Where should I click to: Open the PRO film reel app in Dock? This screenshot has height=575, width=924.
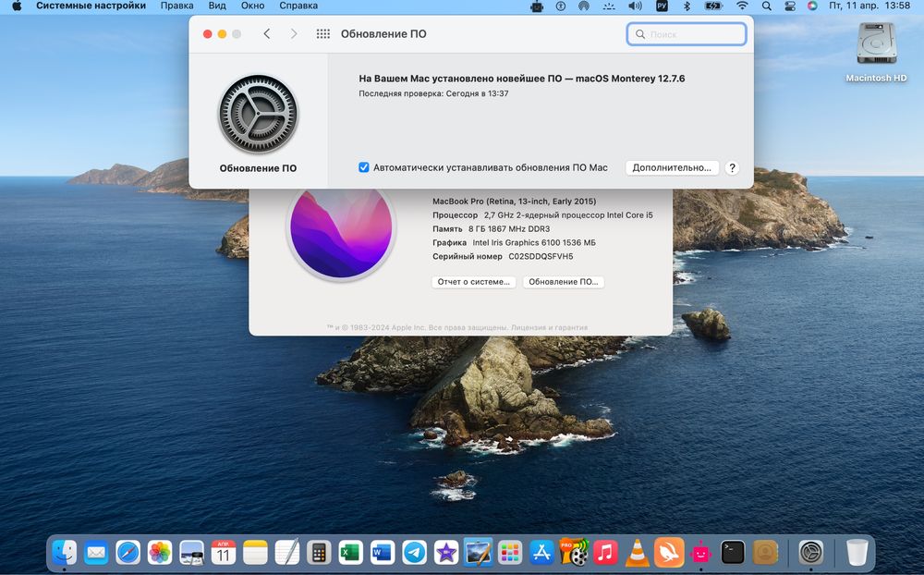574,553
